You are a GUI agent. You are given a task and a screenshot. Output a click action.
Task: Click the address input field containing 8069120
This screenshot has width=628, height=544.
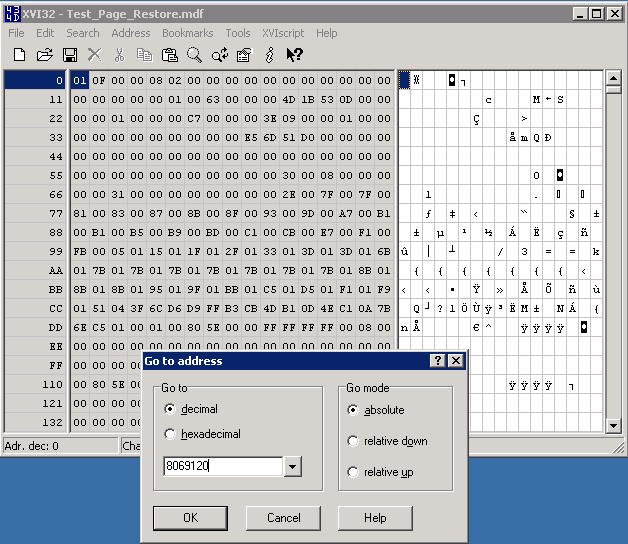(222, 466)
